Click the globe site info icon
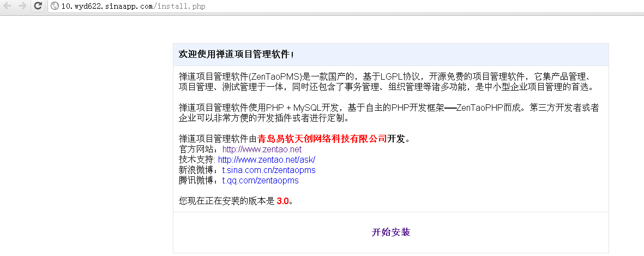This screenshot has width=644, height=256. 55,6
